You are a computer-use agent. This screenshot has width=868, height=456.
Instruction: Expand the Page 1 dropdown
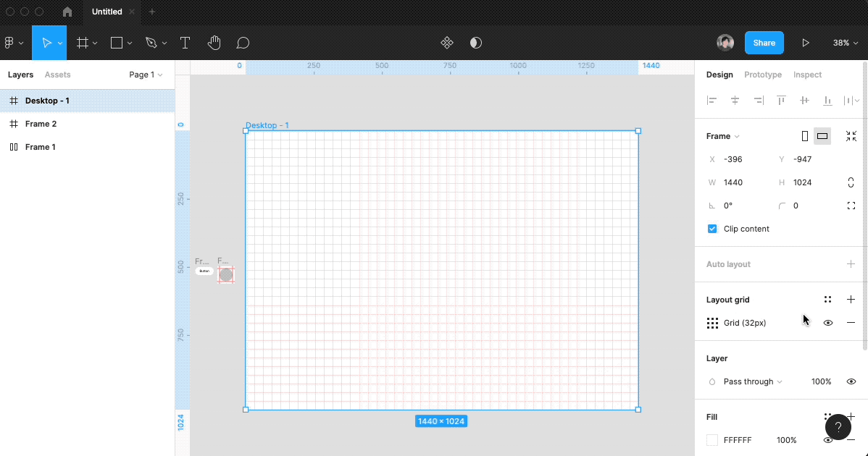(x=146, y=75)
